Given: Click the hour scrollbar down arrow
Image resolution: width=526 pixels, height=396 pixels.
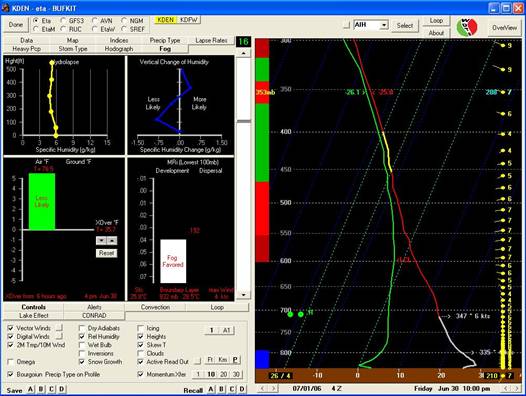Looking at the screenshot, I should pyautogui.click(x=244, y=295).
